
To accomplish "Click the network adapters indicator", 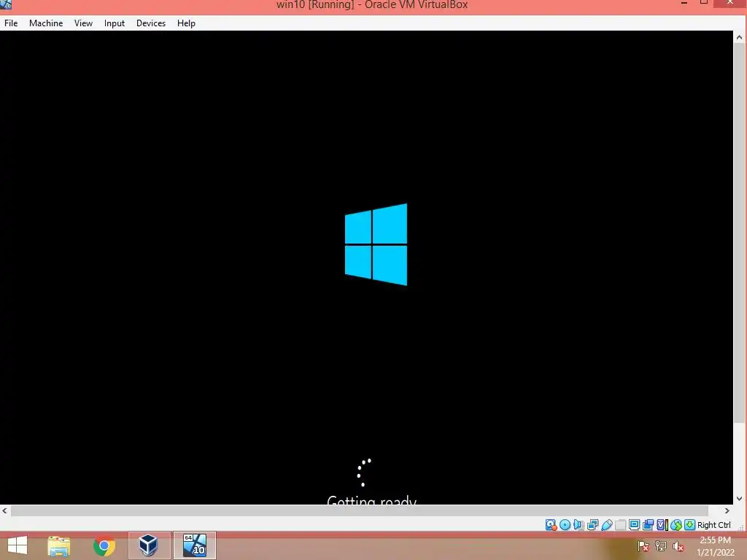I will [592, 525].
